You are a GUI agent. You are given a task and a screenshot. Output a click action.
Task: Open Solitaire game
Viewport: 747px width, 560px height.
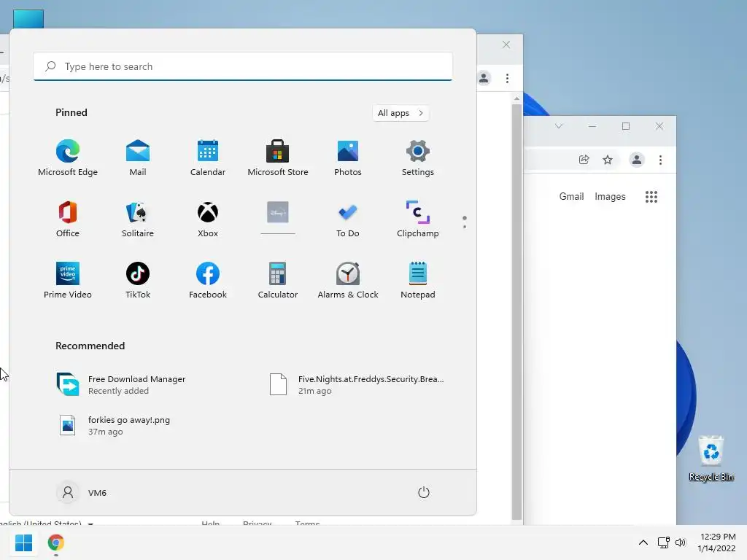coord(138,219)
